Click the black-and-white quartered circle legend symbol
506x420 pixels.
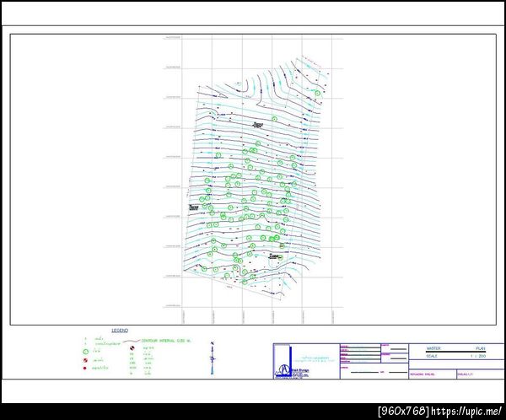tap(132, 348)
